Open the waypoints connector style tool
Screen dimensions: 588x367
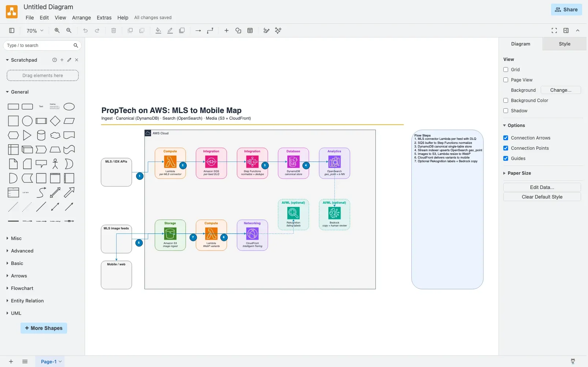click(x=210, y=31)
